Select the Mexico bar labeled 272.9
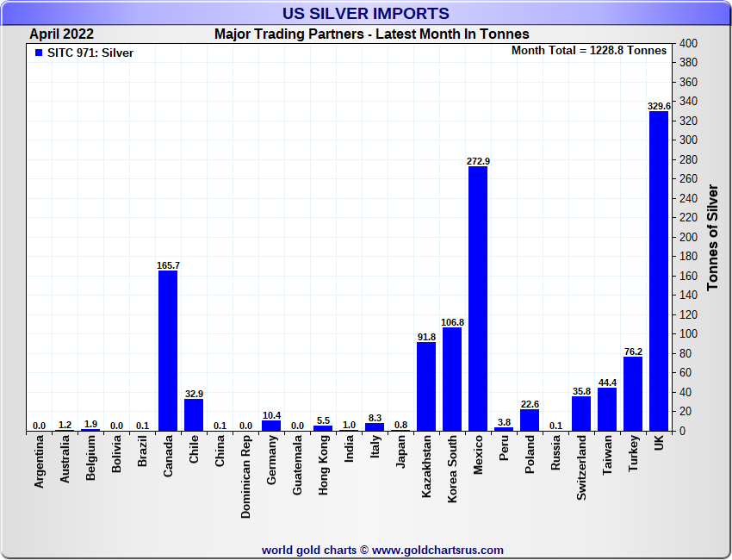Image resolution: width=732 pixels, height=560 pixels. click(x=477, y=298)
